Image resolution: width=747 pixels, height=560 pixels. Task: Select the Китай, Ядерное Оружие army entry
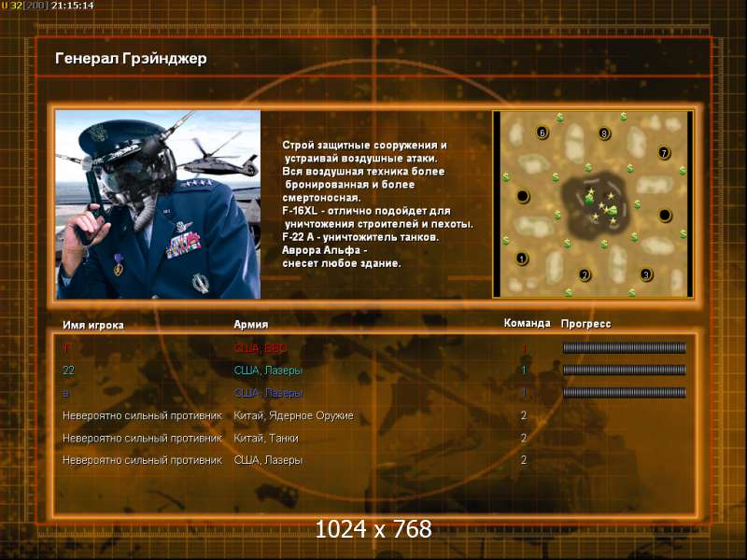point(293,415)
